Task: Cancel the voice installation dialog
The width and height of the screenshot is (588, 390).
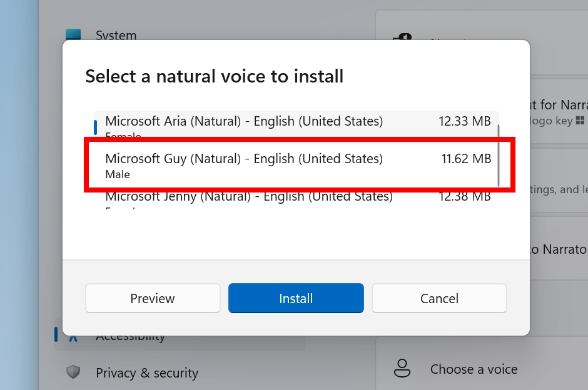Action: click(x=439, y=298)
